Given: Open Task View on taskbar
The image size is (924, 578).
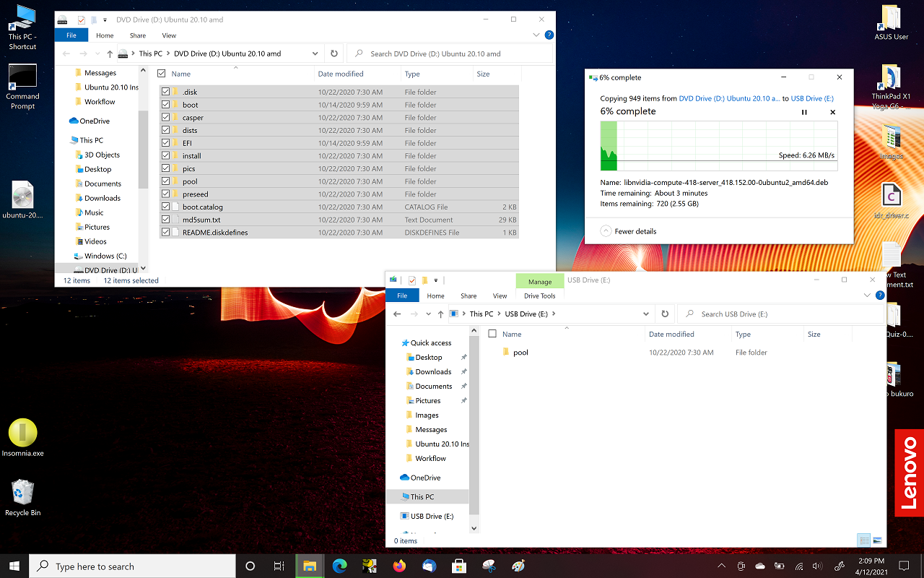Looking at the screenshot, I should 279,566.
